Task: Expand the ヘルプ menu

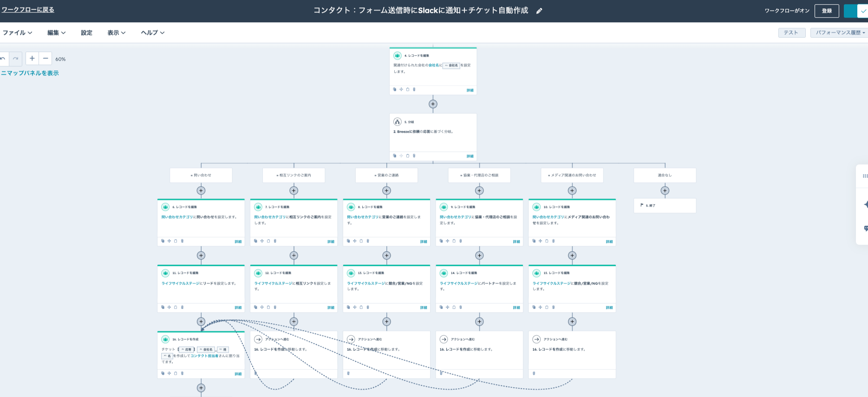Action: tap(152, 33)
